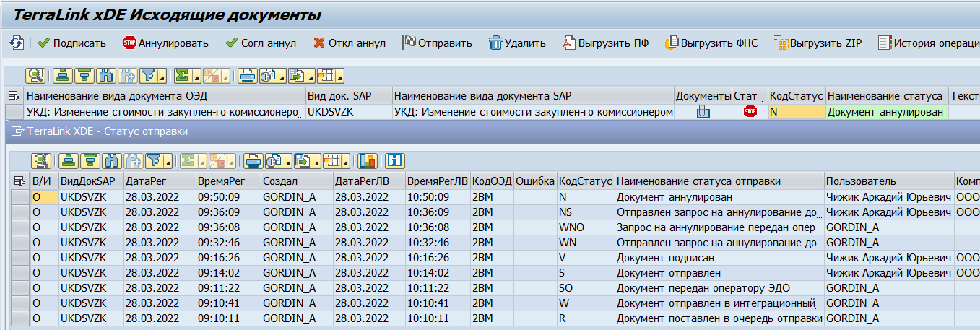Expand the Filter dropdown arrow in upper toolbar

click(162, 77)
